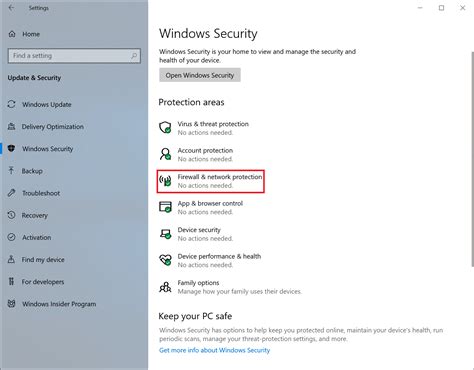Viewport: 474px width, 370px height.
Task: Click the For developers icon
Action: [12, 281]
